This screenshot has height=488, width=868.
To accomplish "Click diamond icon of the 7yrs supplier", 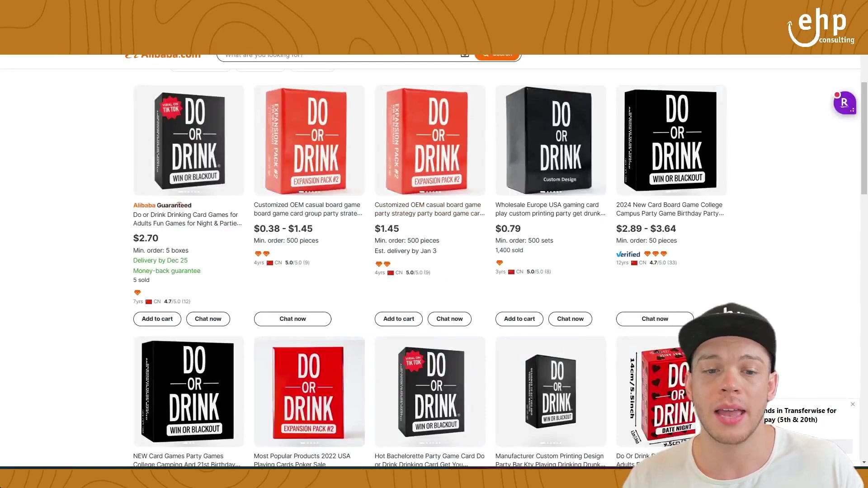I will pyautogui.click(x=137, y=292).
